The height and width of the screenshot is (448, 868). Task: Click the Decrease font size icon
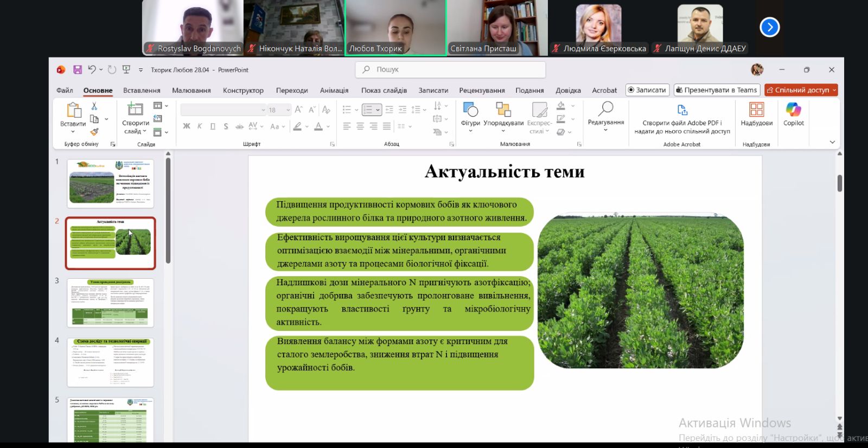(x=312, y=110)
